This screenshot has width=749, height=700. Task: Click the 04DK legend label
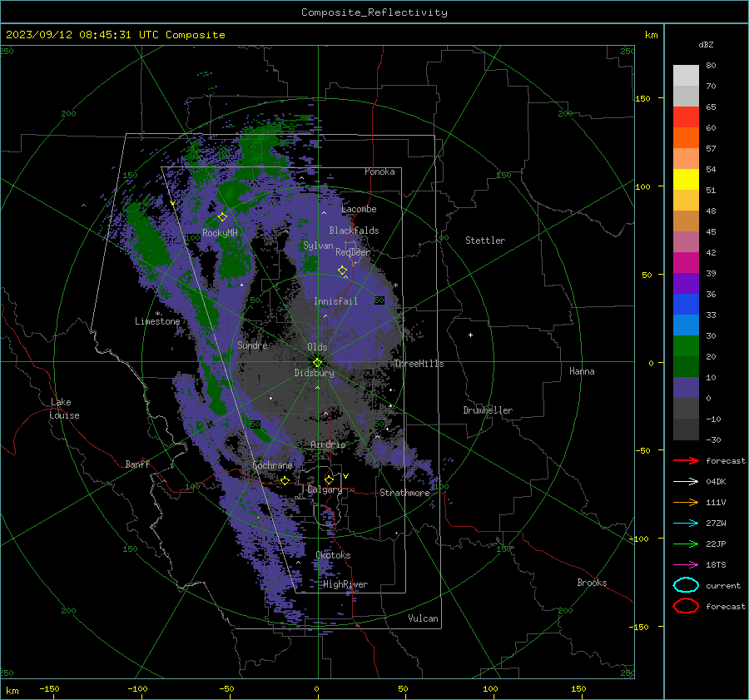pyautogui.click(x=716, y=481)
